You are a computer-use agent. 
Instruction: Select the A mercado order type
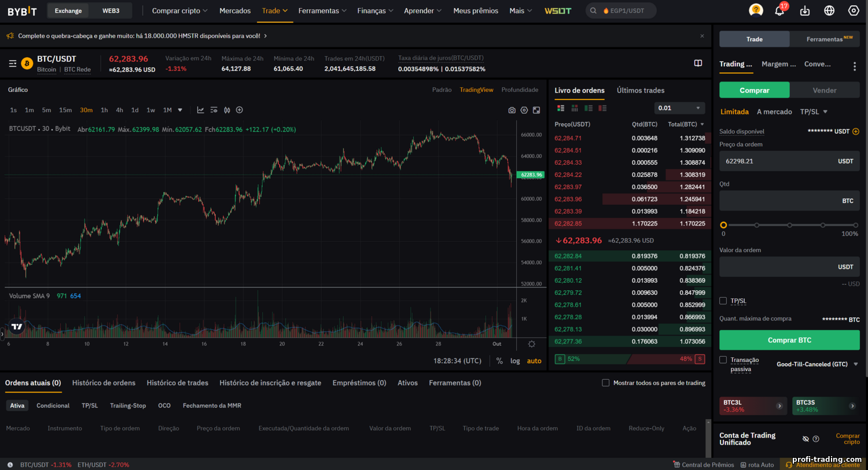point(774,112)
